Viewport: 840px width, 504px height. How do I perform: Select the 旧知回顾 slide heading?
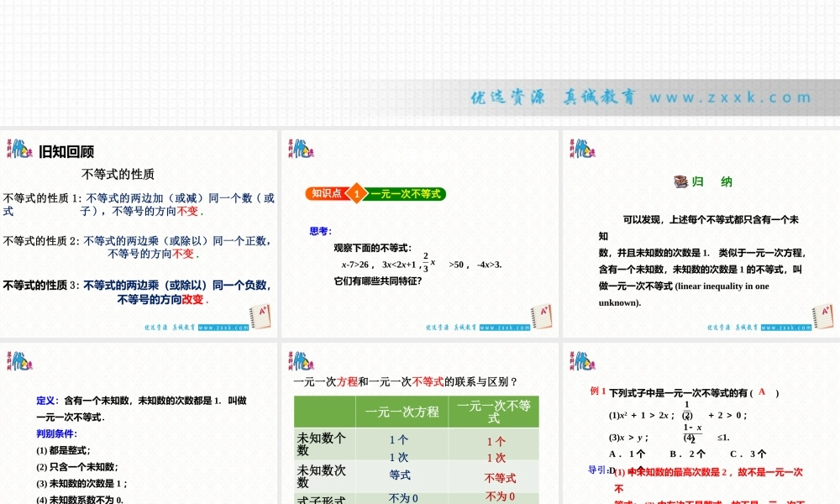click(66, 152)
